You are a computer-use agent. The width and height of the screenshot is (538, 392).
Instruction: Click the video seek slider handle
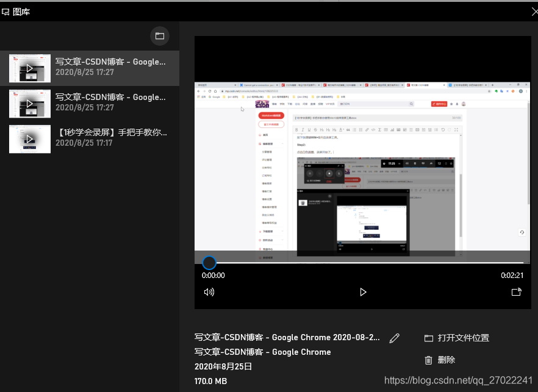209,263
